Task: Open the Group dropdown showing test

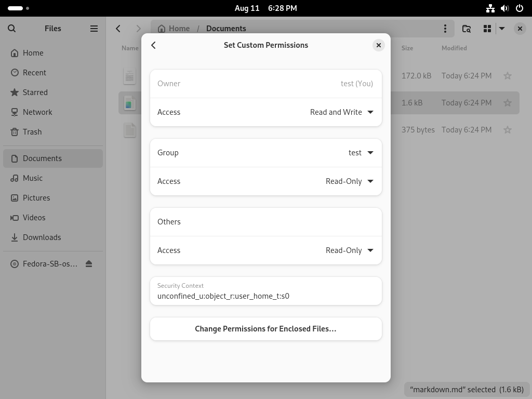Action: click(265, 153)
